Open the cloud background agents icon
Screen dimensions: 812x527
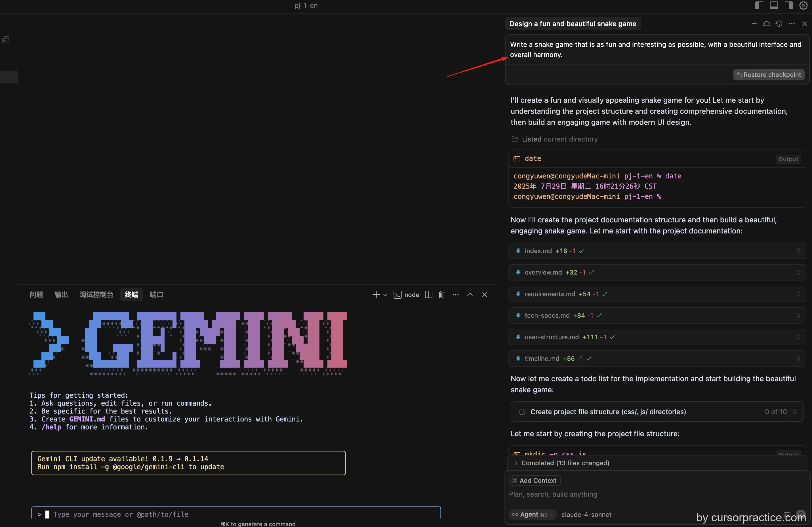coord(767,24)
